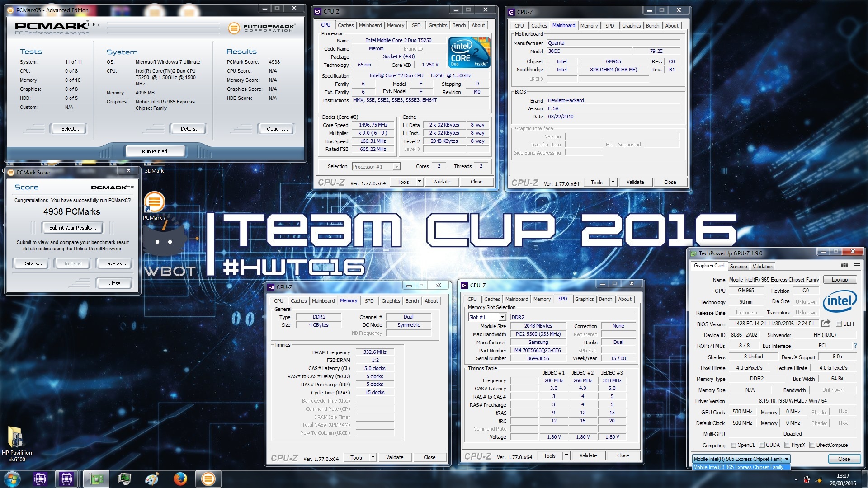Click Close button in PCMark Score dialog
This screenshot has height=488, width=868.
[x=114, y=283]
